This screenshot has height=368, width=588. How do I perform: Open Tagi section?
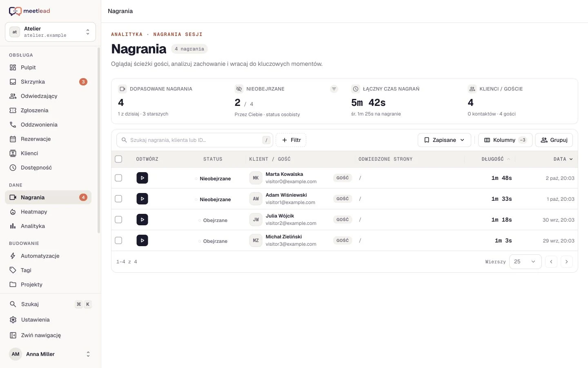48,270
